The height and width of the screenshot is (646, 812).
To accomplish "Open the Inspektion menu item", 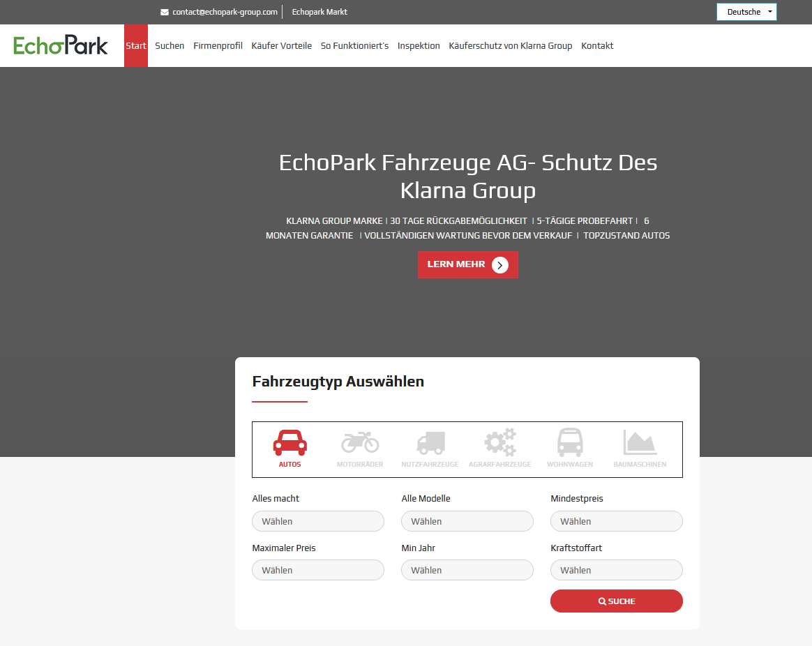I will coord(419,45).
